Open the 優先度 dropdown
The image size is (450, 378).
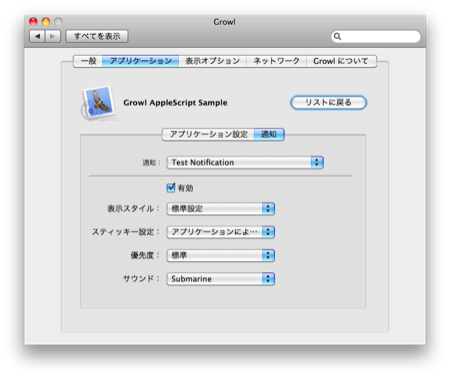tap(220, 255)
